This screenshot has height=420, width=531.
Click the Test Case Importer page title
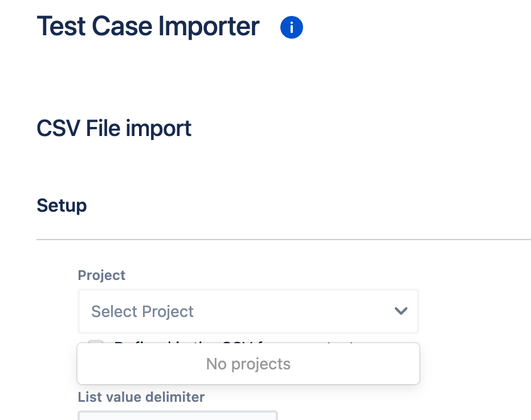(x=148, y=26)
